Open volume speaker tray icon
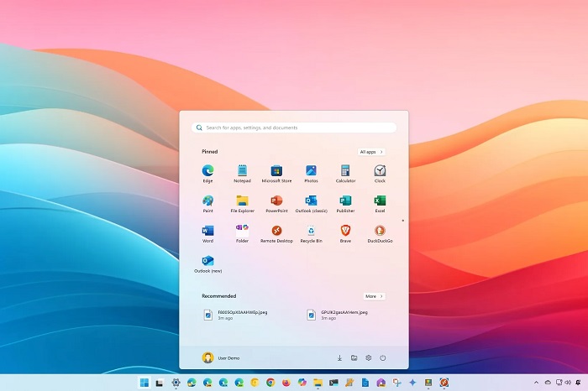Viewport: 588px width, 391px height. click(568, 383)
